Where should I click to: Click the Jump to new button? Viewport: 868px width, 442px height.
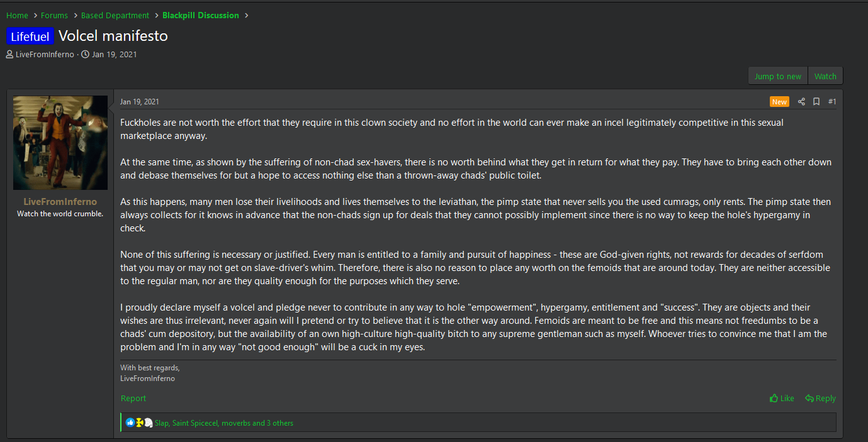(778, 76)
